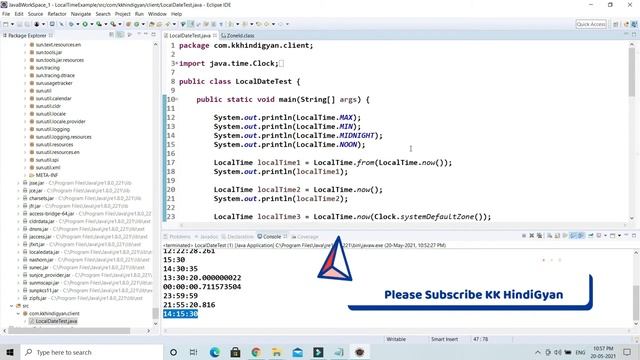Toggle Link with Editor in Package Explorer
This screenshot has height=360, width=640.
click(x=120, y=35)
